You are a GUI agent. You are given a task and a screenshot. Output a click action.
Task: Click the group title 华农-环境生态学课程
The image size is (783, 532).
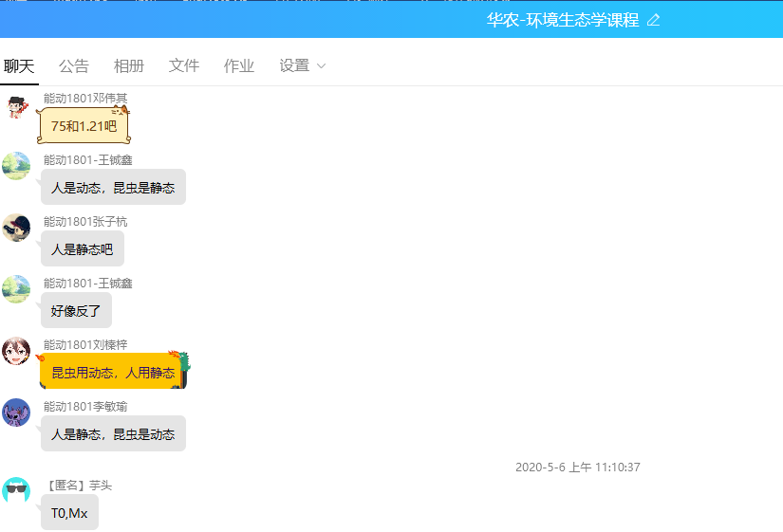coord(563,21)
